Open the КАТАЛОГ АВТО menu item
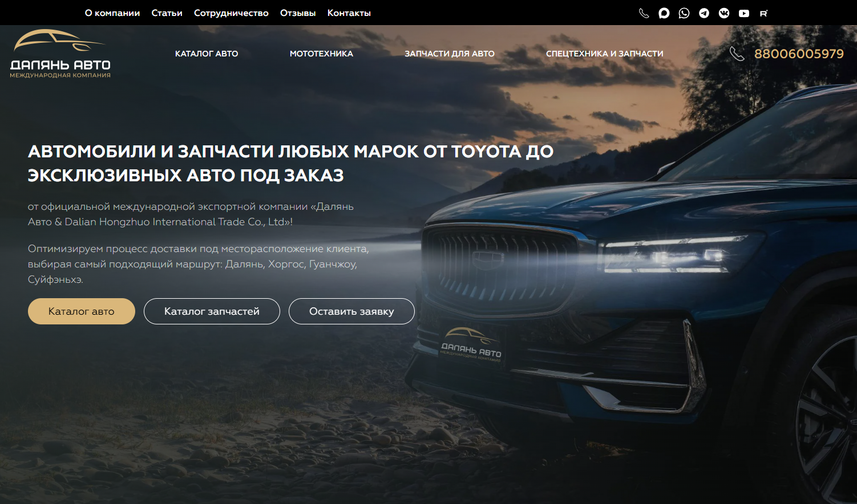The width and height of the screenshot is (857, 504). pos(207,54)
